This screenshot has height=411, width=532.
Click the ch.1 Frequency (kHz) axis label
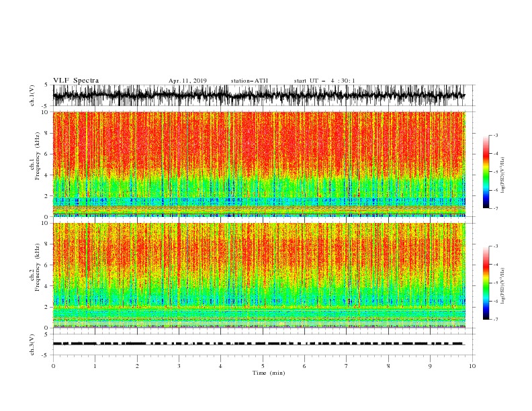tap(36, 154)
